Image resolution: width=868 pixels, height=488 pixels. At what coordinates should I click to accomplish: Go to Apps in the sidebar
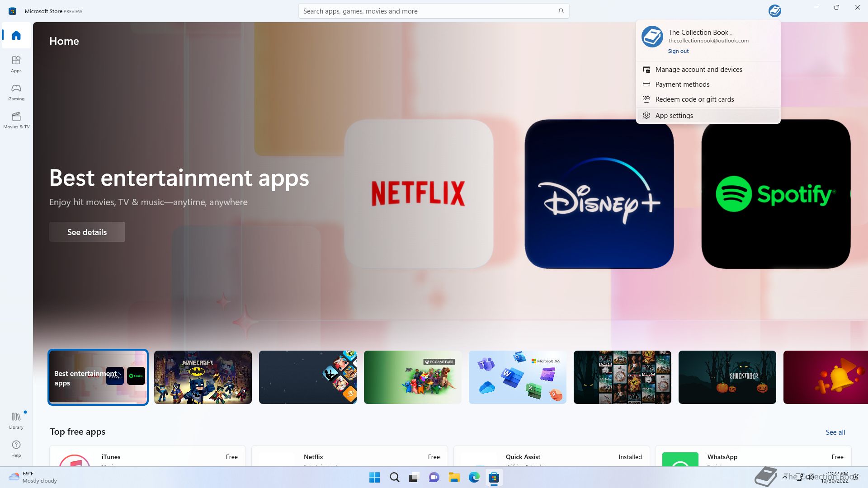[16, 64]
